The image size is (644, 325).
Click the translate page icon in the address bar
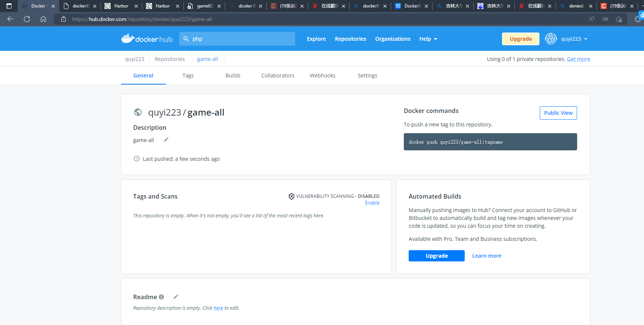click(x=605, y=19)
